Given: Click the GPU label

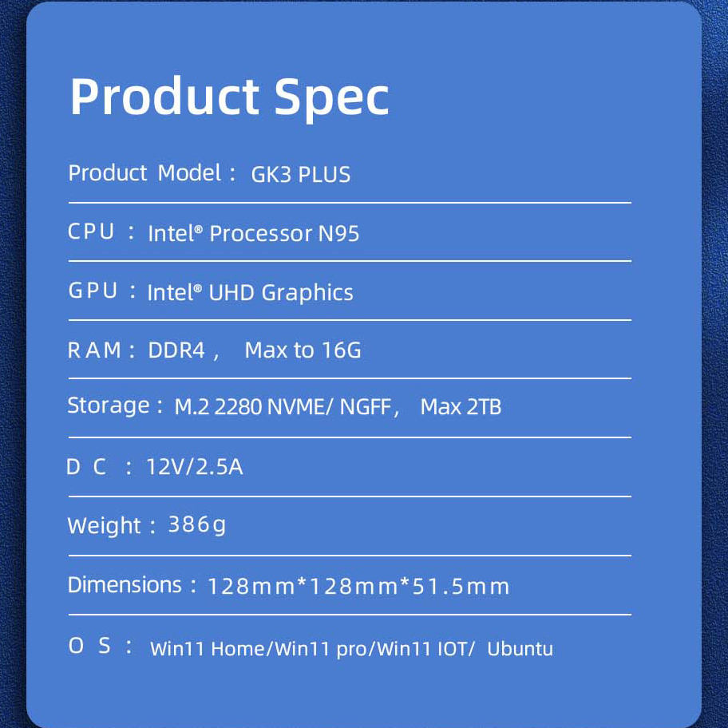Looking at the screenshot, I should click(93, 291).
